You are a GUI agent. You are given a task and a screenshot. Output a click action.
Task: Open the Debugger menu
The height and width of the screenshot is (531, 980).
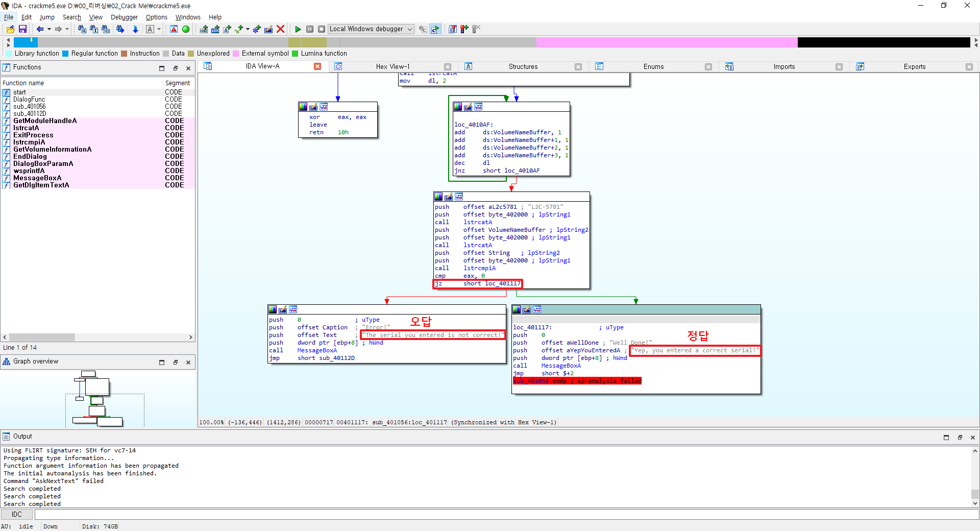pos(124,17)
